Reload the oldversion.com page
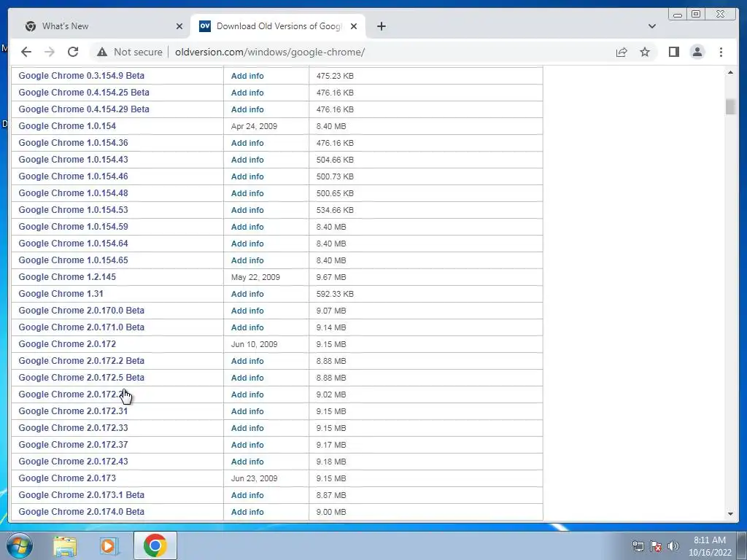The image size is (747, 560). click(73, 52)
